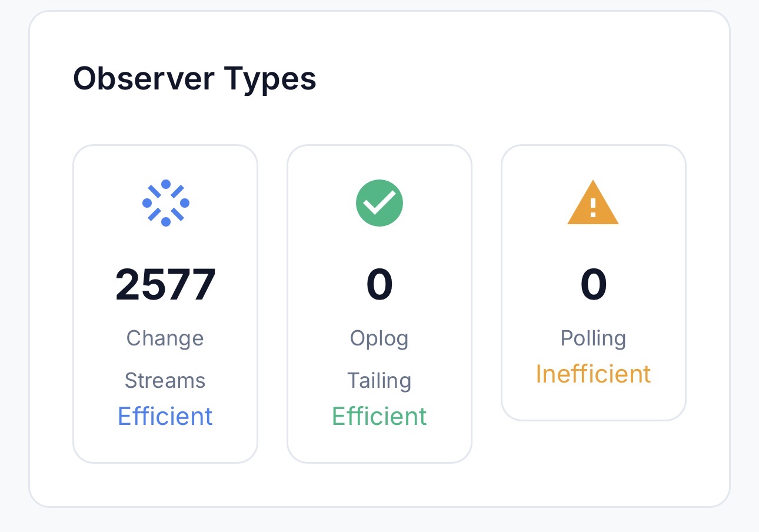Click the word "Tailing" in the middle card

[379, 381]
